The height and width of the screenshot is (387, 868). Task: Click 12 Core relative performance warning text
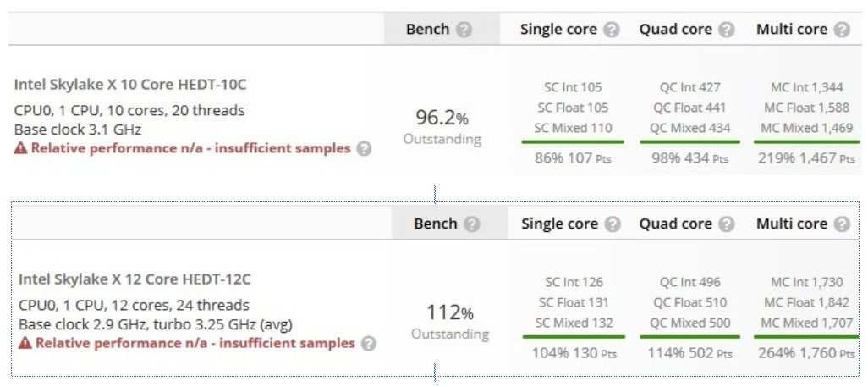click(x=187, y=343)
